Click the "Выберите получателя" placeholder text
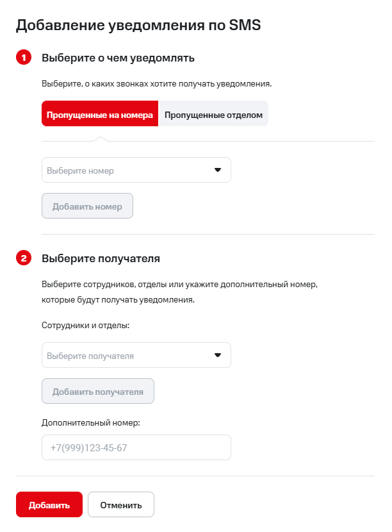The image size is (392, 532). 90,356
